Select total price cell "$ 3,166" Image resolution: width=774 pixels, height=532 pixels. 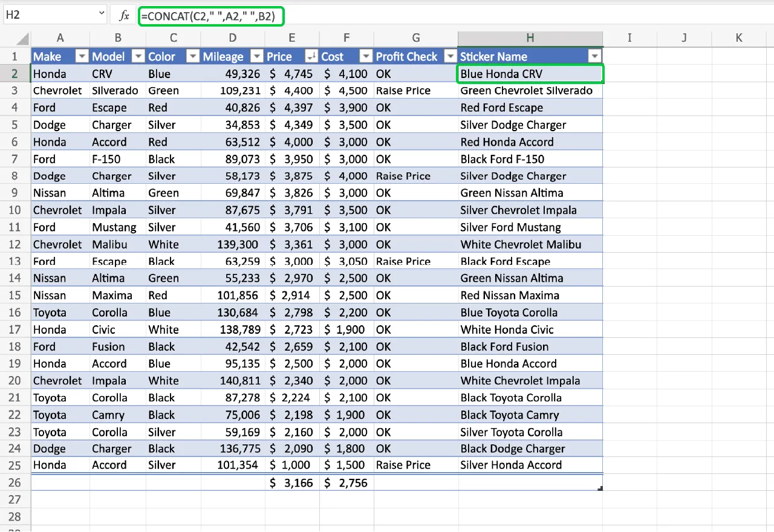(x=292, y=482)
